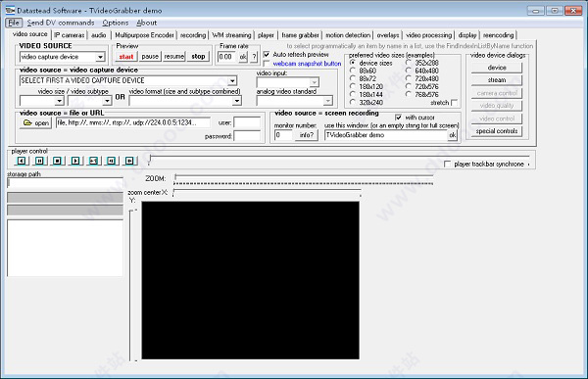Switch to the video processing tab
Viewport: 588px width, 379px height.
(x=428, y=35)
